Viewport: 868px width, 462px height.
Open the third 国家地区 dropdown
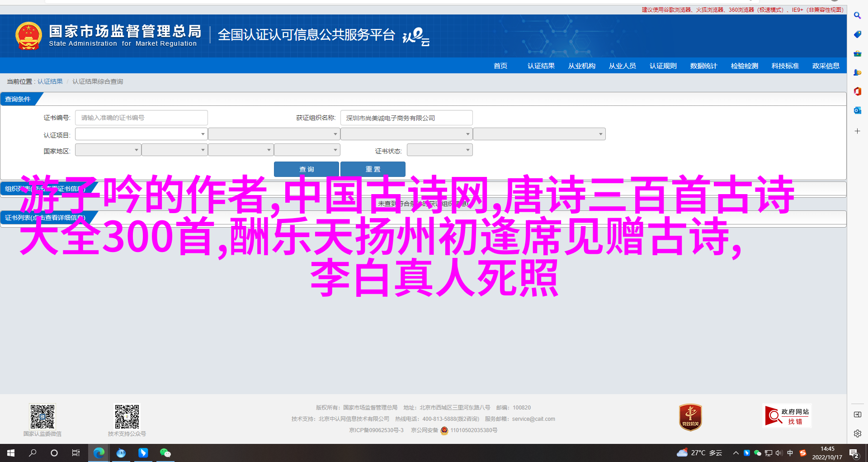tap(241, 150)
